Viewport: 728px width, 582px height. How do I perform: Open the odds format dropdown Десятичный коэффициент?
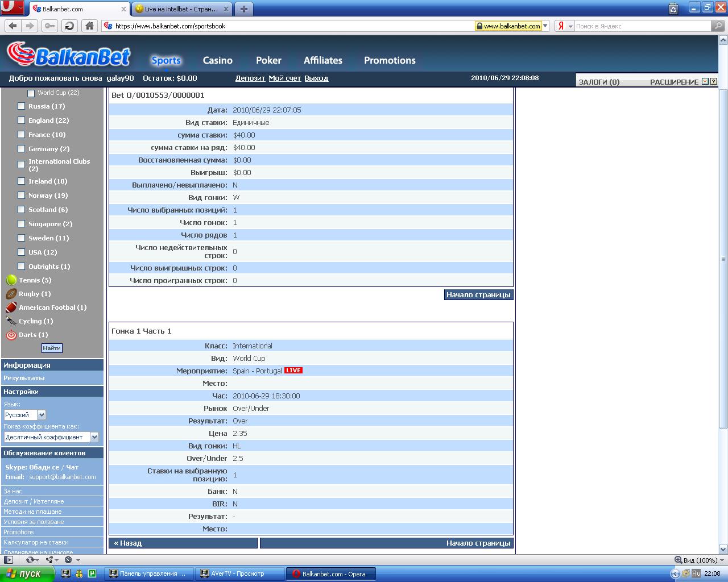[51, 437]
